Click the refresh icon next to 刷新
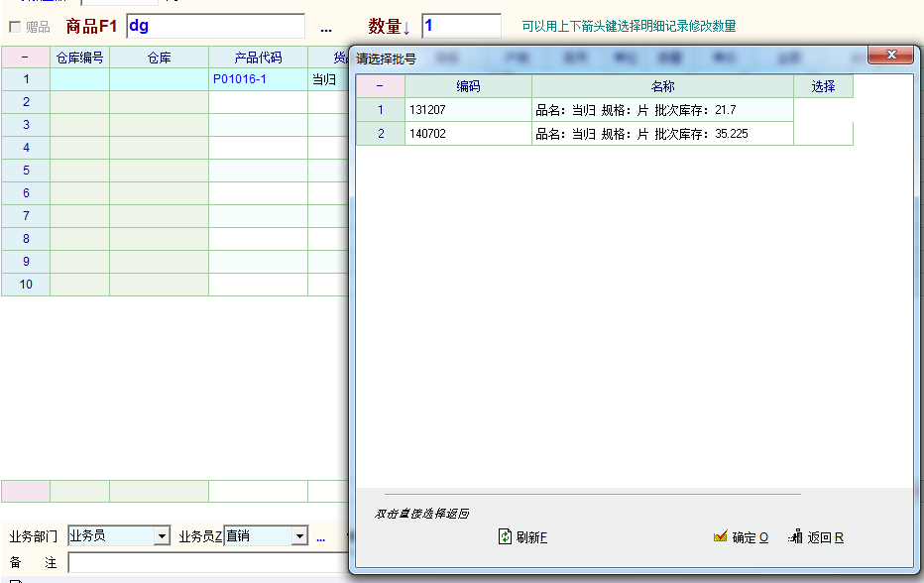 (x=505, y=536)
